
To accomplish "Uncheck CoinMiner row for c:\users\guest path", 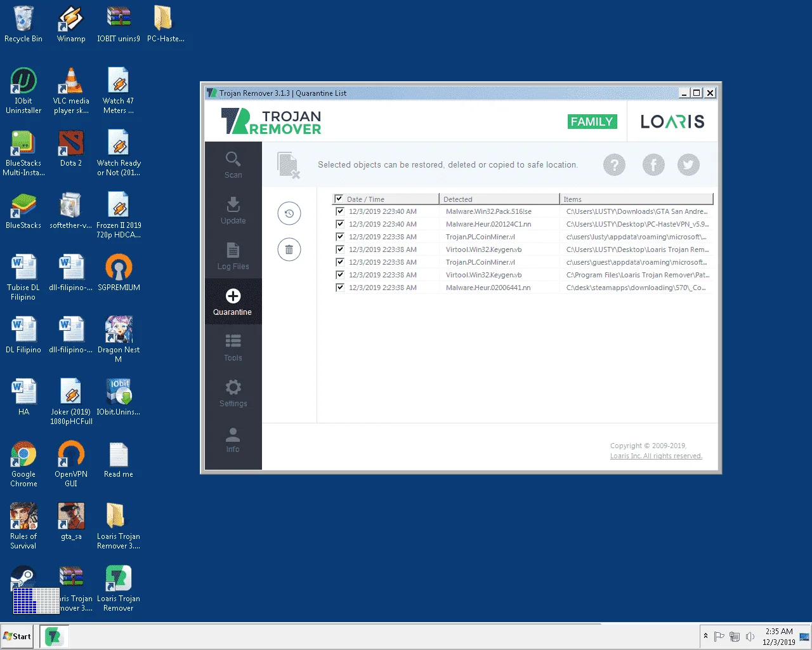I will [340, 262].
